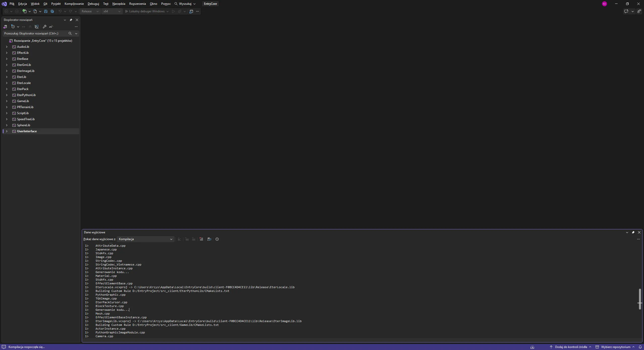
Task: Expand the GameLib project node
Action: coord(7,101)
